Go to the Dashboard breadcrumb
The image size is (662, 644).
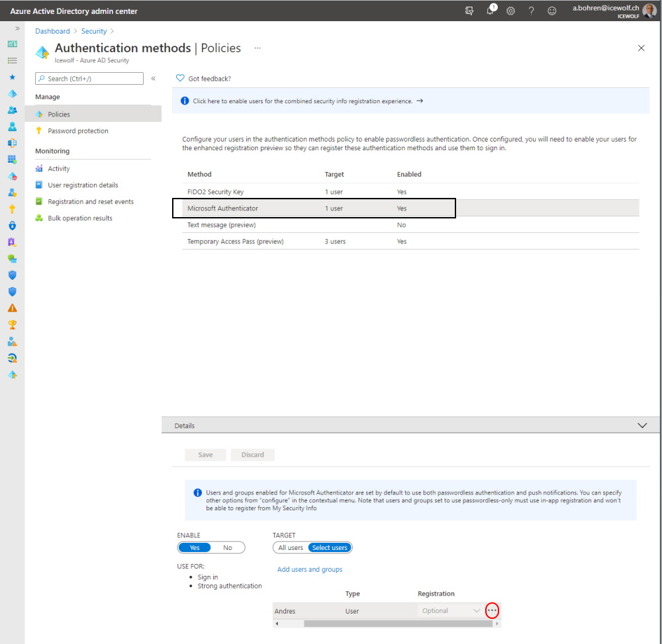[52, 31]
